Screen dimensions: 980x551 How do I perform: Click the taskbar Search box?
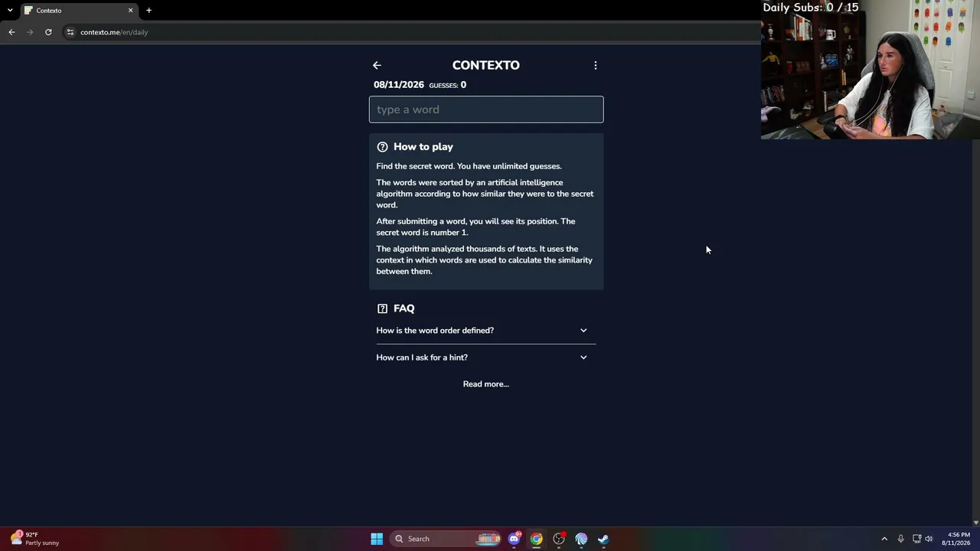[447, 539]
